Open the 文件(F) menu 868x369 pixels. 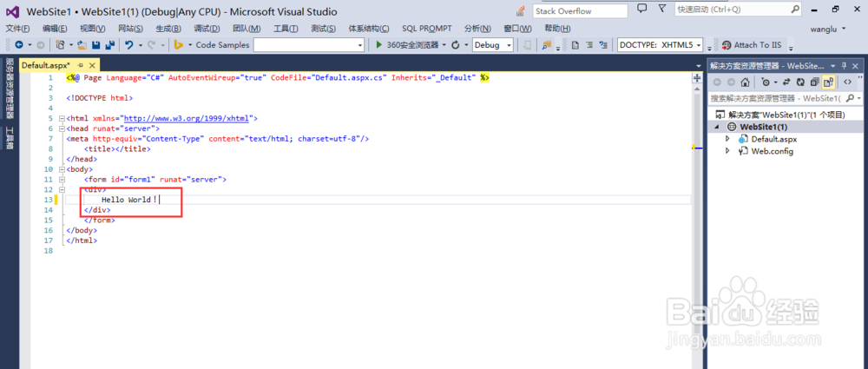pyautogui.click(x=17, y=29)
